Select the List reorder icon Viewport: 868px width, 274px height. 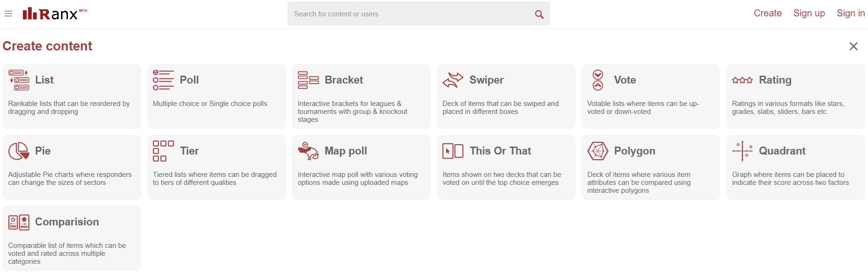click(x=19, y=80)
